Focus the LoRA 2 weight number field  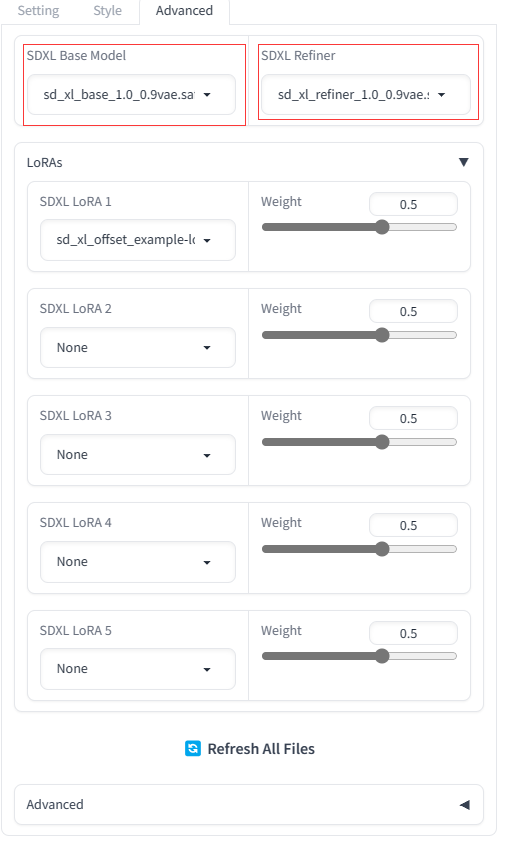413,311
